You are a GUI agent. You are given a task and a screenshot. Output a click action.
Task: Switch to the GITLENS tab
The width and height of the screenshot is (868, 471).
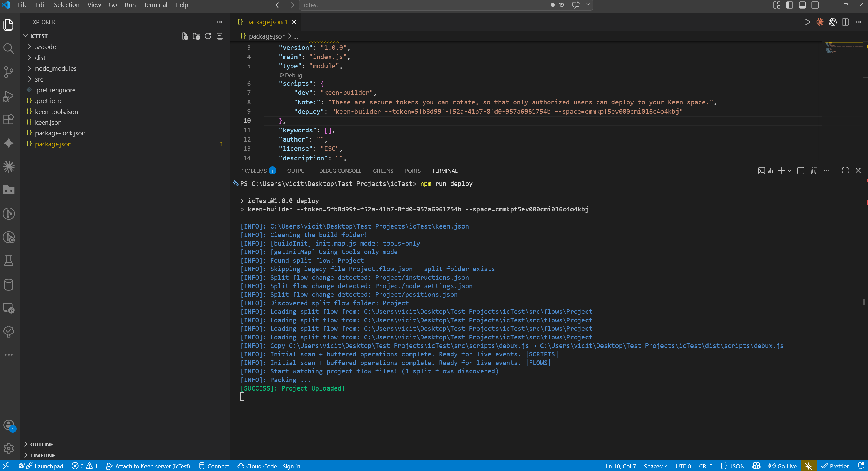pyautogui.click(x=383, y=171)
